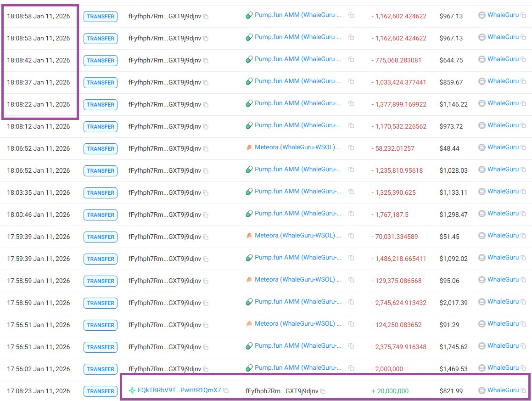This screenshot has width=532, height=401.
Task: Copy the EQkTBRbV9T...PwHtR1QmX7 address
Action: (x=225, y=391)
